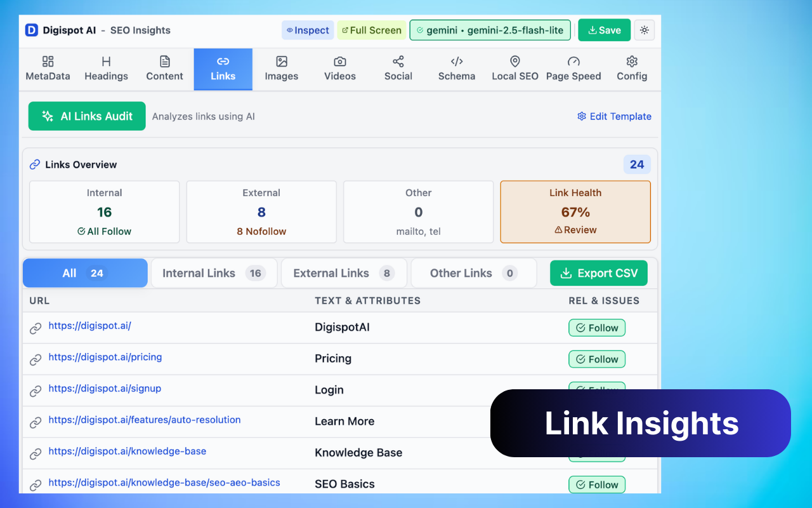Click the REL & ISSUES column header
Viewport: 812px width, 508px height.
click(x=604, y=300)
